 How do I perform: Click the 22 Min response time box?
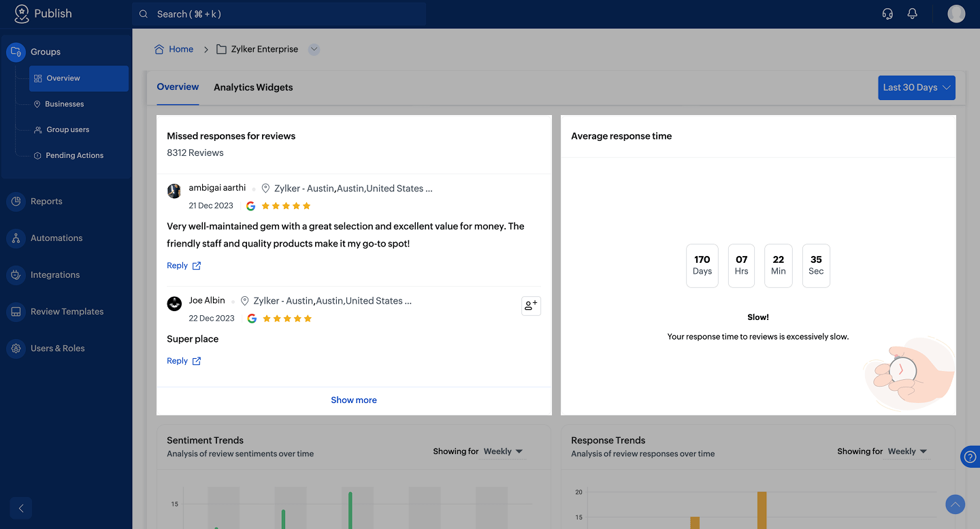pyautogui.click(x=779, y=266)
